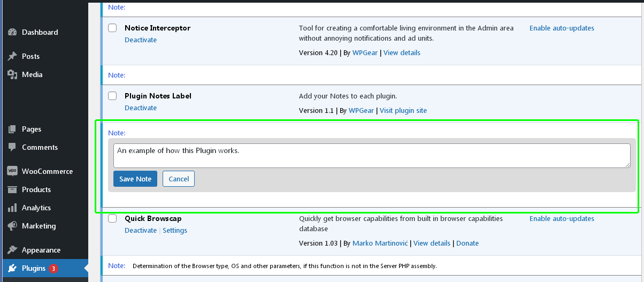View details of Notice Interceptor
The width and height of the screenshot is (644, 282).
[x=402, y=52]
